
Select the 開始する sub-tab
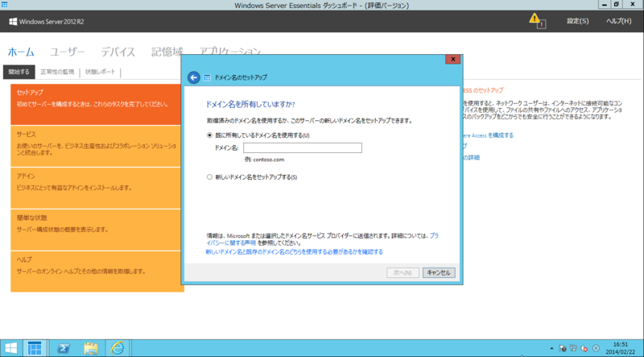19,72
